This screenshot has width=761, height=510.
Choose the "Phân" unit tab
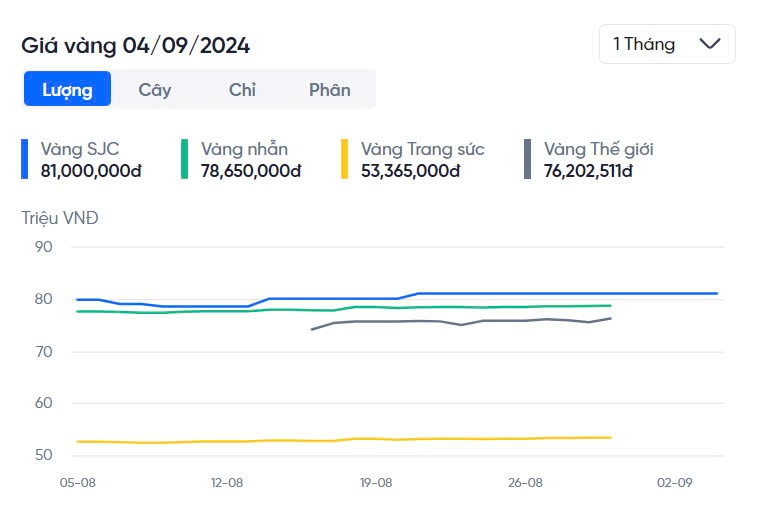coord(329,89)
